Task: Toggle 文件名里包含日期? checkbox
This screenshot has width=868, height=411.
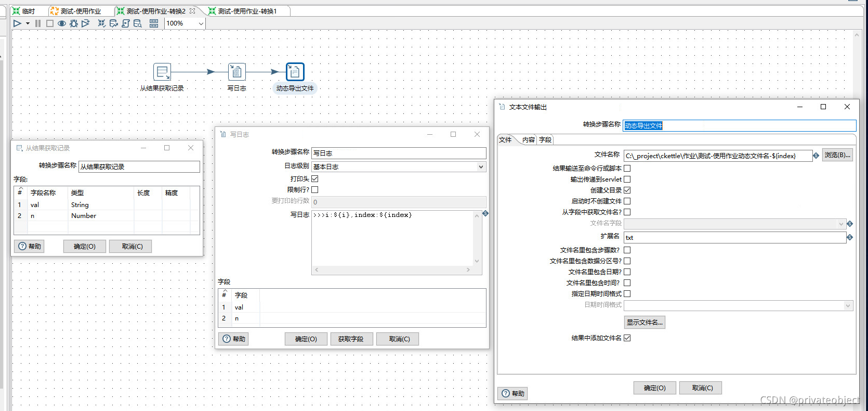Action: pos(627,272)
